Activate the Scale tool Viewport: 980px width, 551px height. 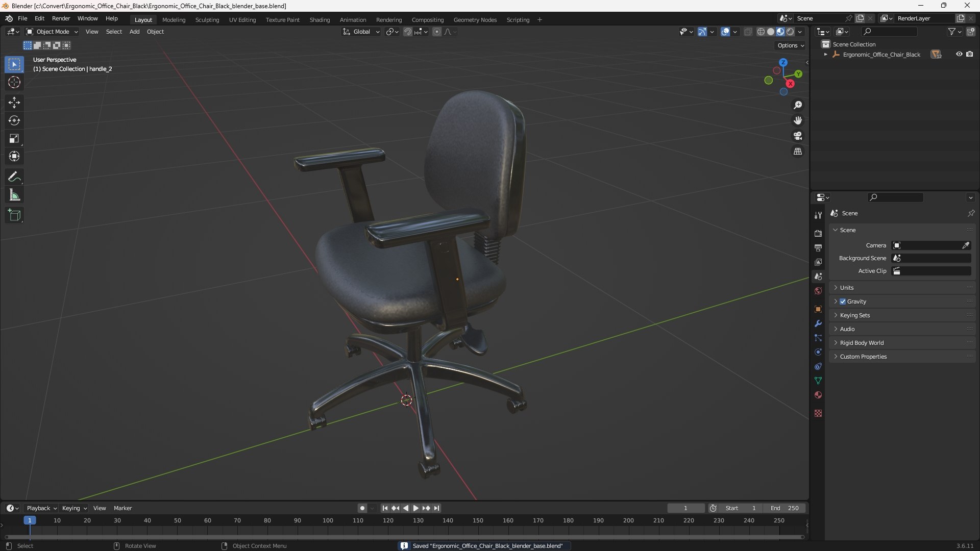(x=14, y=138)
